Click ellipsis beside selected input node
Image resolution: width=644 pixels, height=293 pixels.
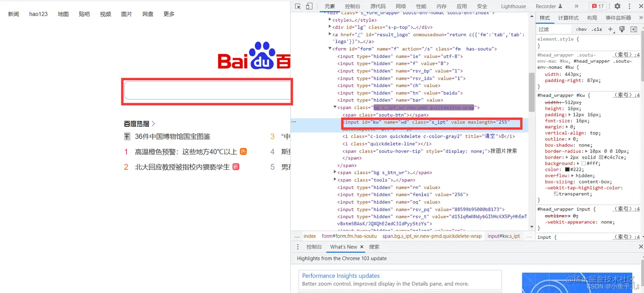pyautogui.click(x=293, y=122)
